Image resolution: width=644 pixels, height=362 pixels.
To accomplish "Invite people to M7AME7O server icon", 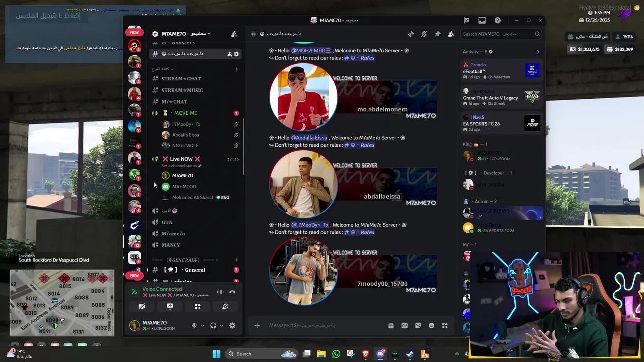I will point(234,34).
